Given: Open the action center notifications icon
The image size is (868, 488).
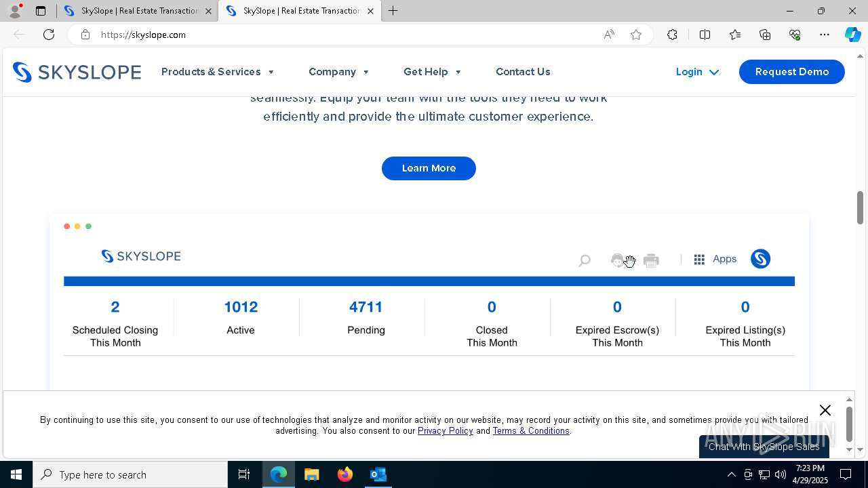Looking at the screenshot, I should point(846,474).
